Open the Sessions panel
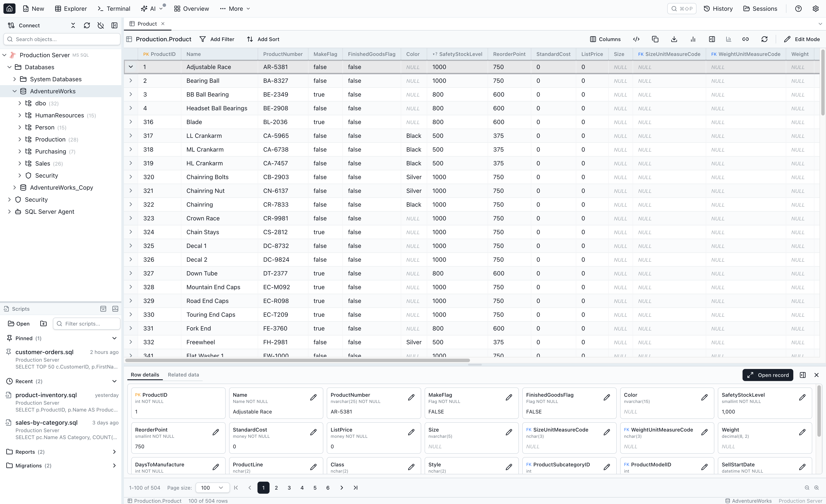The width and height of the screenshot is (826, 504). pyautogui.click(x=760, y=9)
